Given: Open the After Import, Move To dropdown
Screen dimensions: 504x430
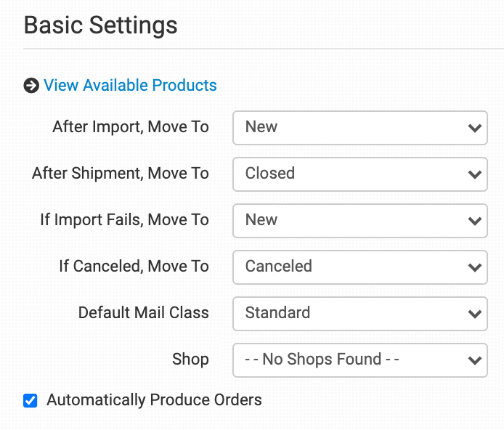Looking at the screenshot, I should pos(359,128).
